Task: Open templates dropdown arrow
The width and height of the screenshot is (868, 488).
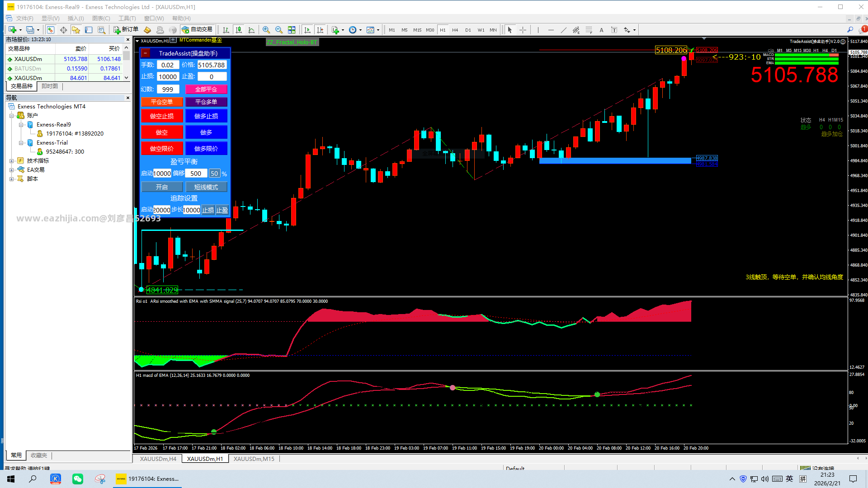Action: [378, 30]
